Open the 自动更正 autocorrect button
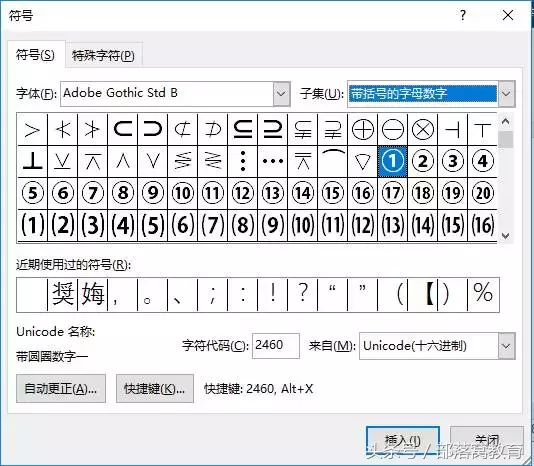 61,389
